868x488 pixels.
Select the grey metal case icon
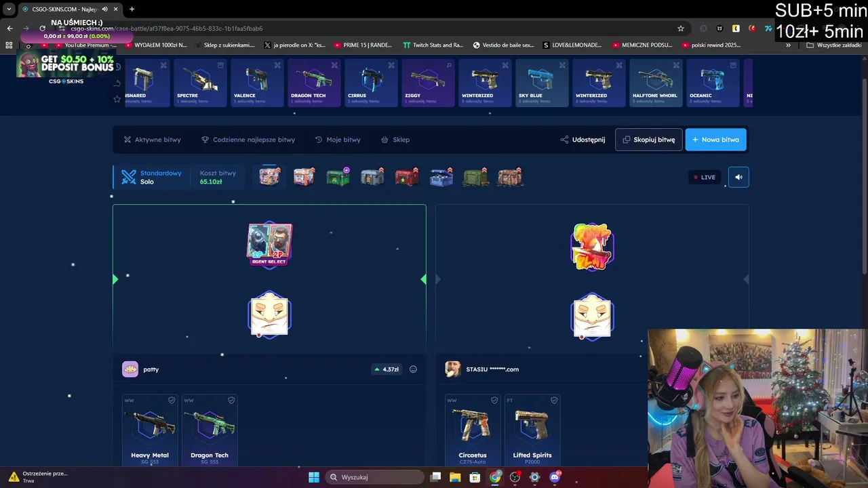pos(372,177)
